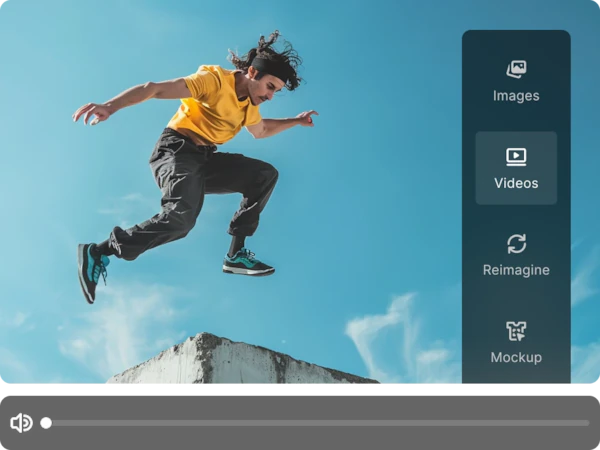Click the man's outstretched hand on the left

point(92,112)
